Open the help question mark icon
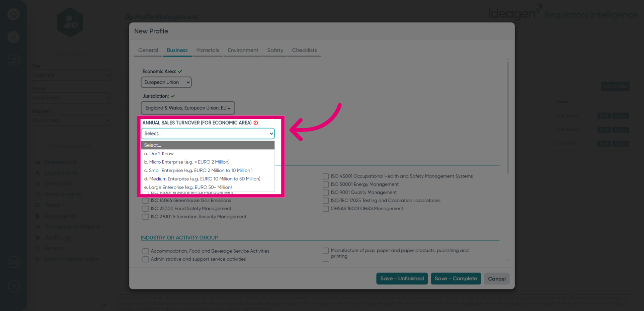This screenshot has width=644, height=311. tap(13, 287)
